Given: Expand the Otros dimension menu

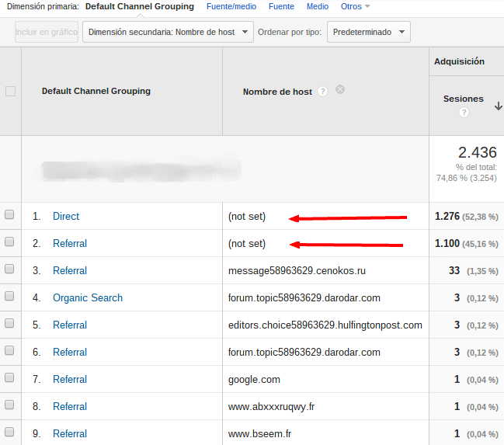Looking at the screenshot, I should (355, 6).
